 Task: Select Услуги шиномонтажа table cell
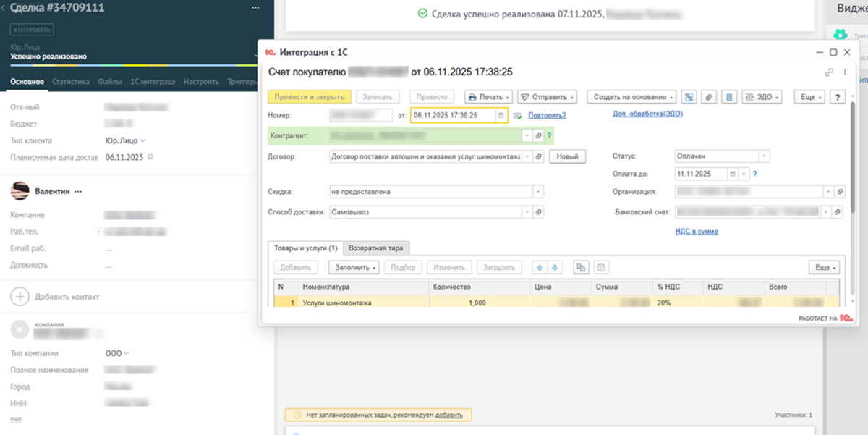tap(364, 303)
